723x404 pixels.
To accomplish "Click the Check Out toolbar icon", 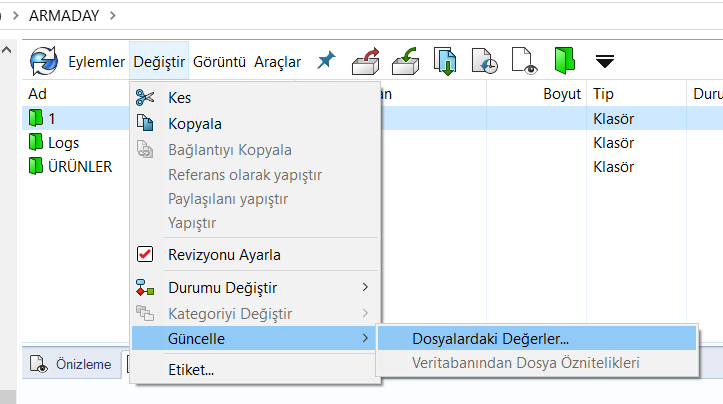I will pos(365,62).
